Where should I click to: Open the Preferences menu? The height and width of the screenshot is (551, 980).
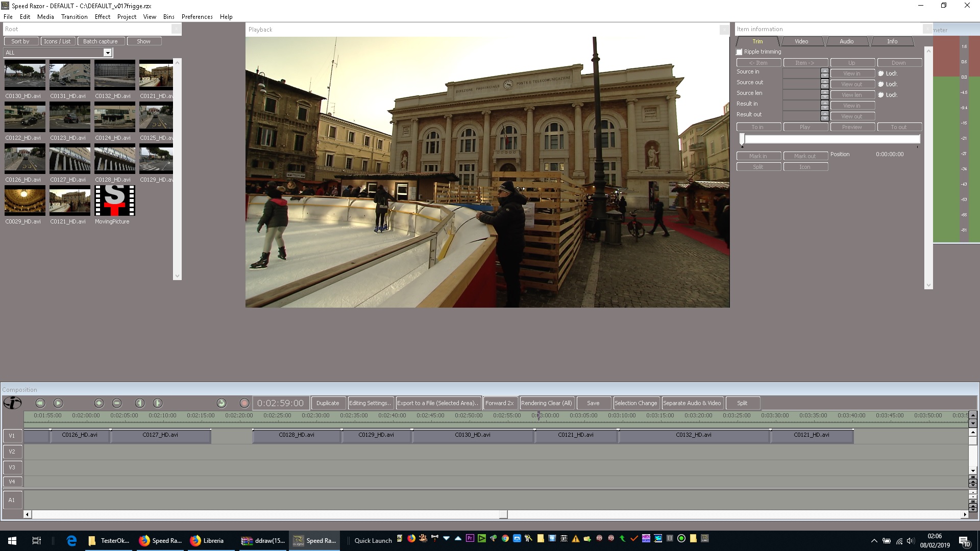click(x=197, y=16)
